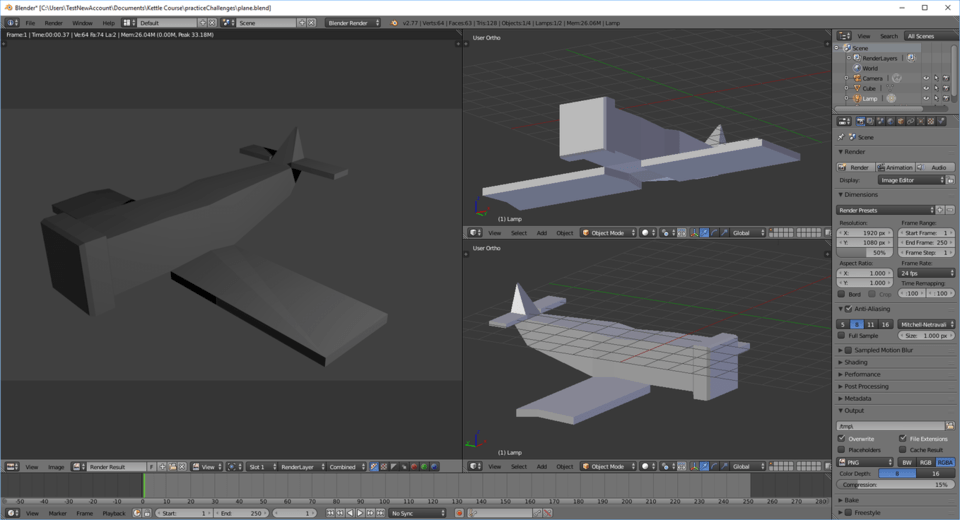This screenshot has width=960, height=520.
Task: Adjust the Compression percentage slider
Action: [894, 484]
